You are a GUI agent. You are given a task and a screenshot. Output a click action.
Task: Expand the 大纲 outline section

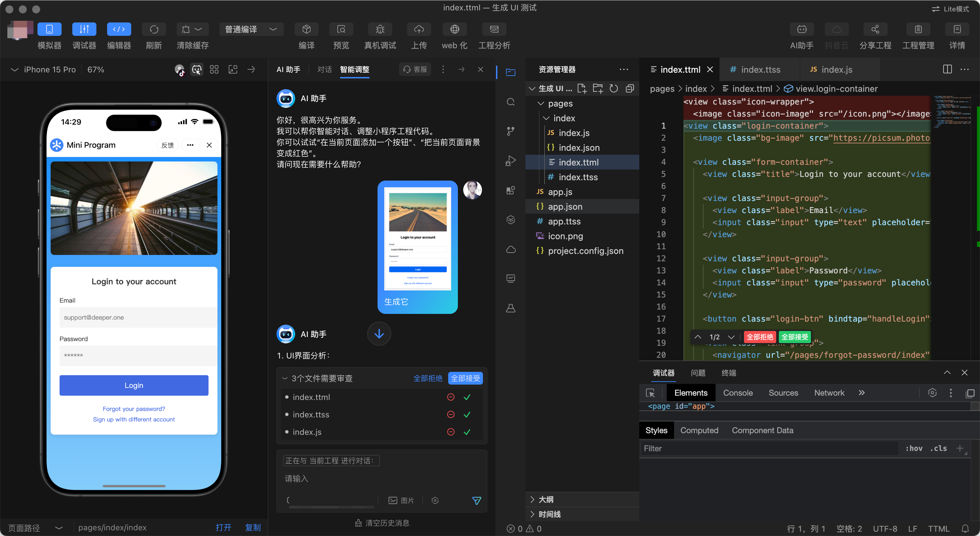(x=546, y=499)
